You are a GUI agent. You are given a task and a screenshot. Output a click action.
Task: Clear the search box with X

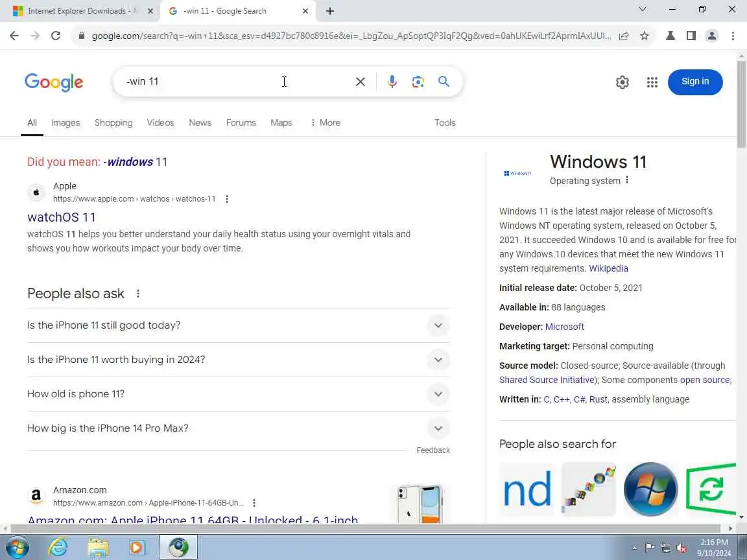[361, 82]
